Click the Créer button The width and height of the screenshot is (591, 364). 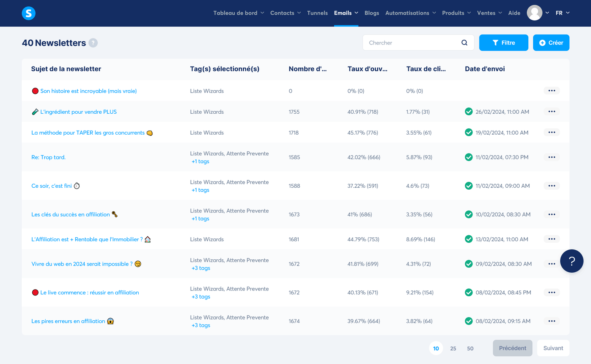[551, 43]
